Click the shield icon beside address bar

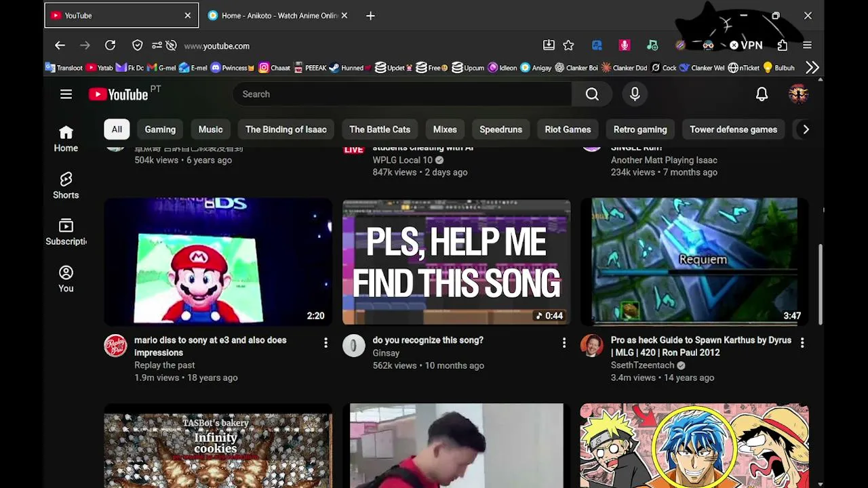coord(138,45)
